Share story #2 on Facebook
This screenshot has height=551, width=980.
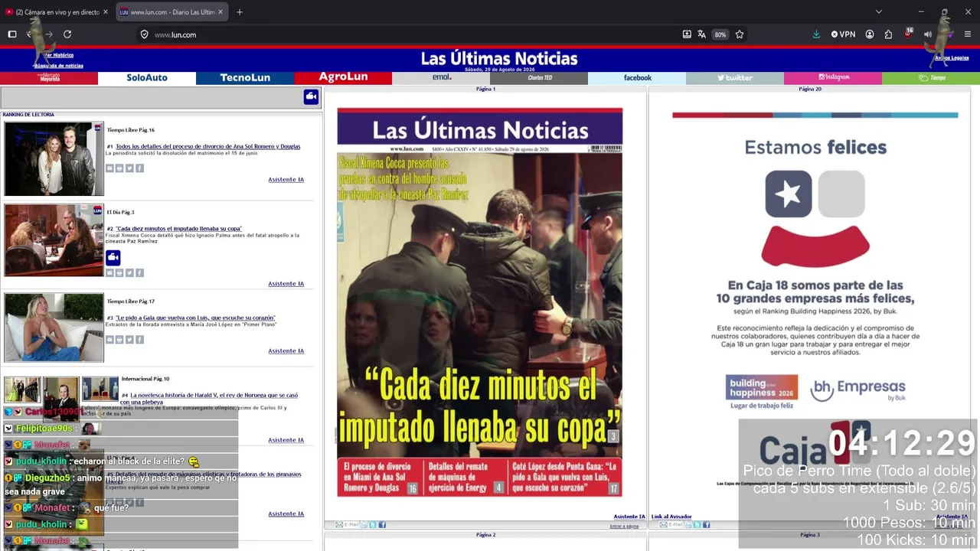pos(139,272)
